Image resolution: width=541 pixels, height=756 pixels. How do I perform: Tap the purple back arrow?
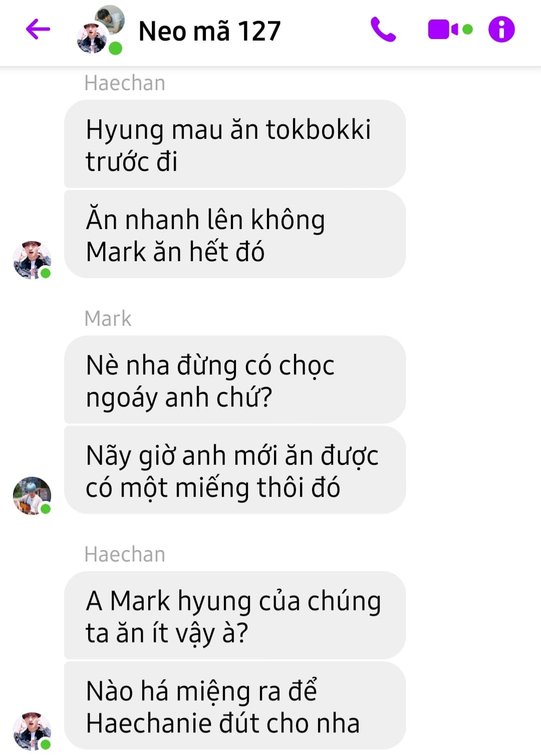(38, 29)
